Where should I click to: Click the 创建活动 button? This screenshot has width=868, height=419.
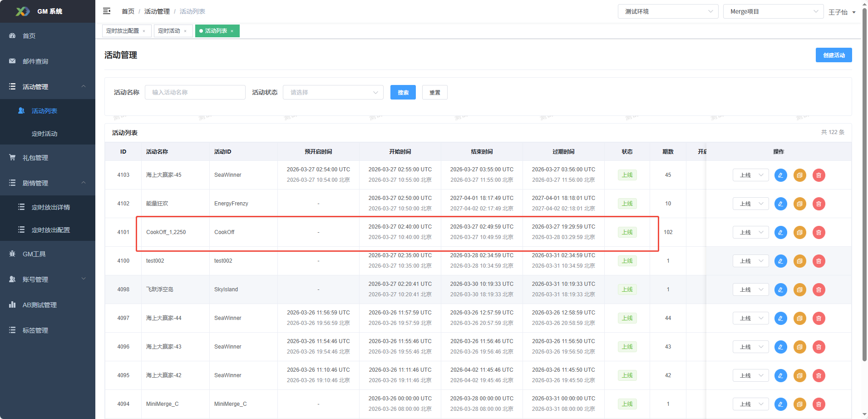tap(833, 55)
